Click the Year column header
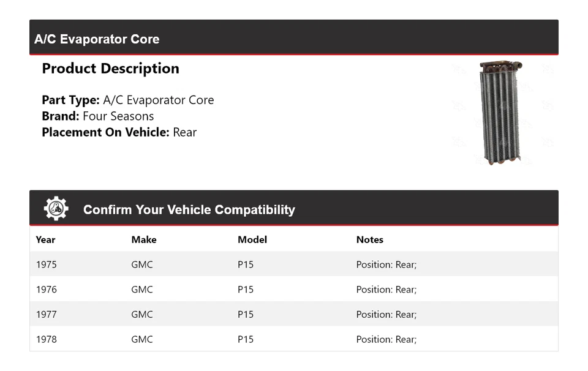This screenshot has width=588, height=371. (45, 239)
